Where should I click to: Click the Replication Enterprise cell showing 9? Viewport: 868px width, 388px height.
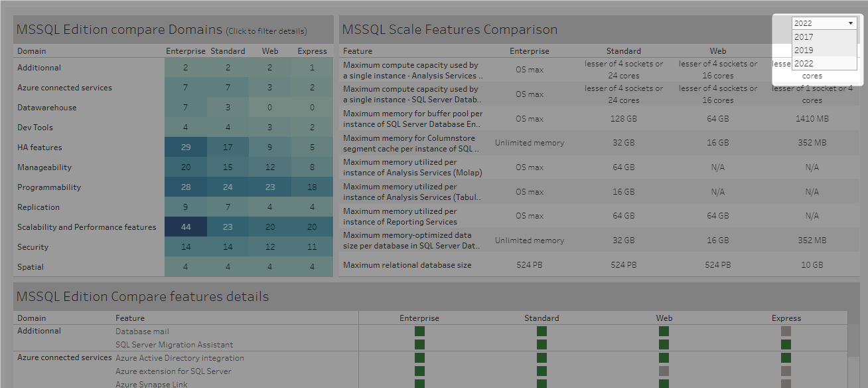coord(186,207)
